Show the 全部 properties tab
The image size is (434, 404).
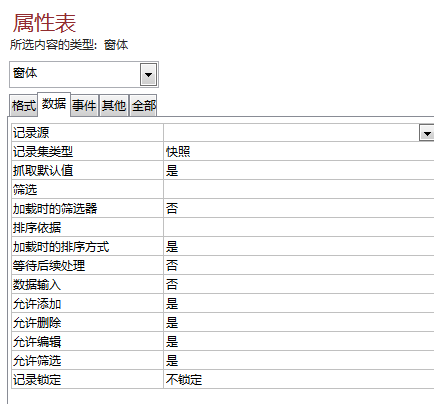coord(143,106)
